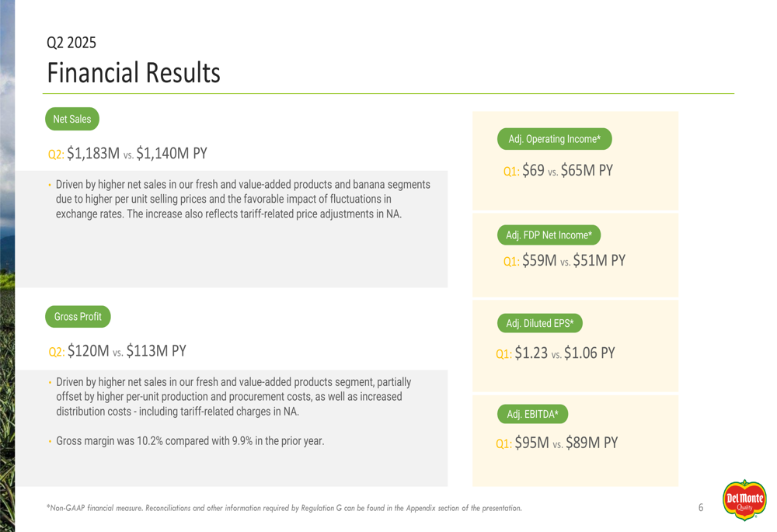Click the $1,183M net sales figure
The width and height of the screenshot is (777, 532).
(93, 154)
